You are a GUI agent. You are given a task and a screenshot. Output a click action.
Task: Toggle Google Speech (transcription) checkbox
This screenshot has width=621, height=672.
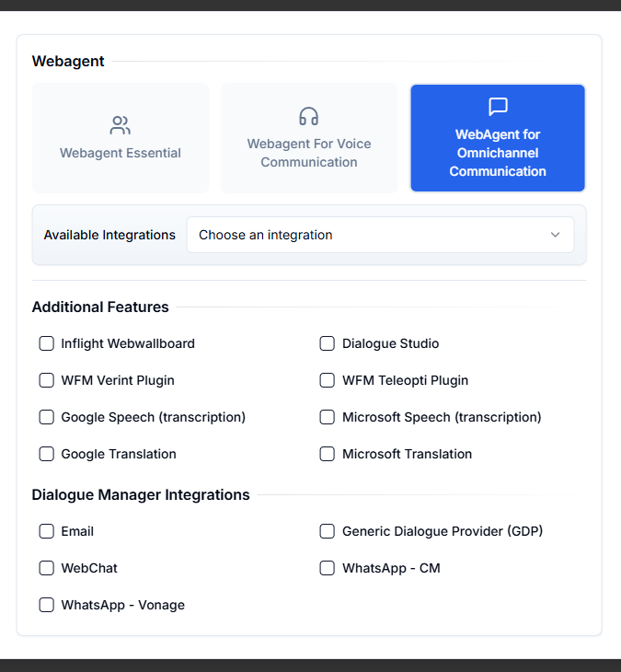tap(46, 417)
